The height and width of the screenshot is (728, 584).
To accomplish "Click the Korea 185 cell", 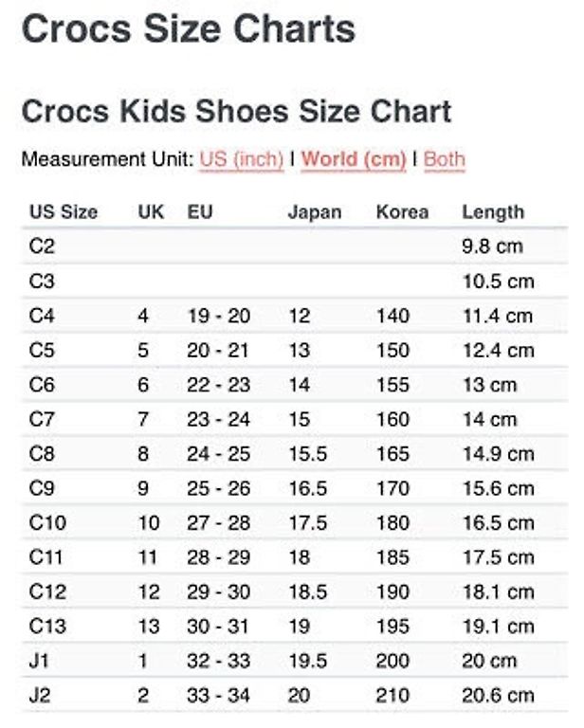I will tap(392, 557).
